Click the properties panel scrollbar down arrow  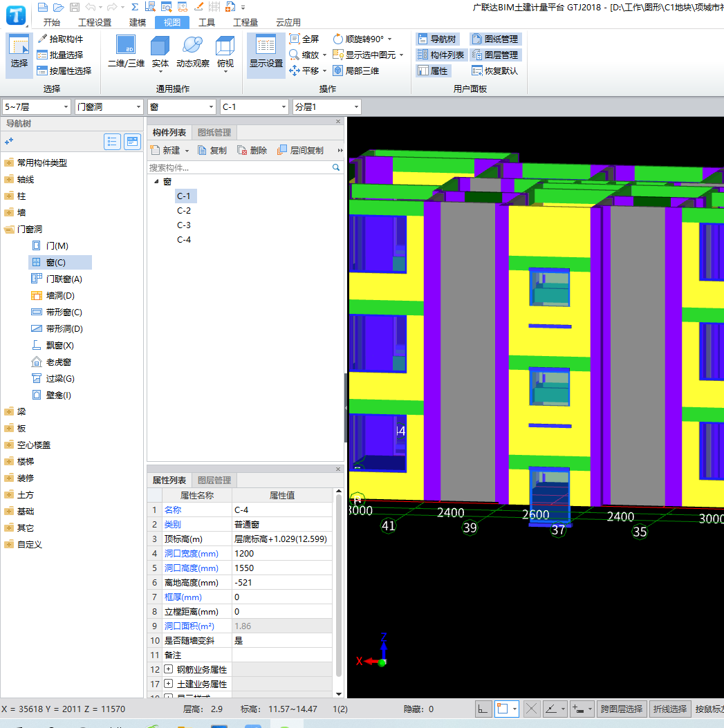(x=339, y=693)
